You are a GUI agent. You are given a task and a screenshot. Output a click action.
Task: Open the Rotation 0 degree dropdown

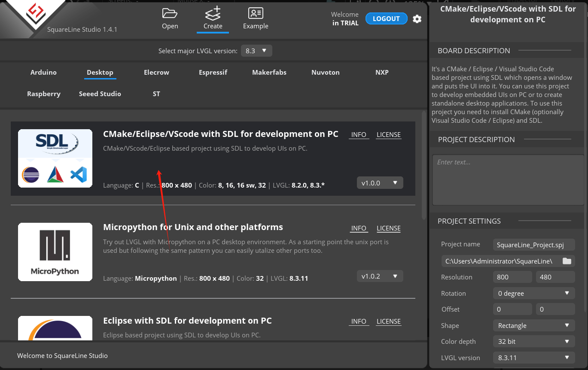(x=534, y=294)
